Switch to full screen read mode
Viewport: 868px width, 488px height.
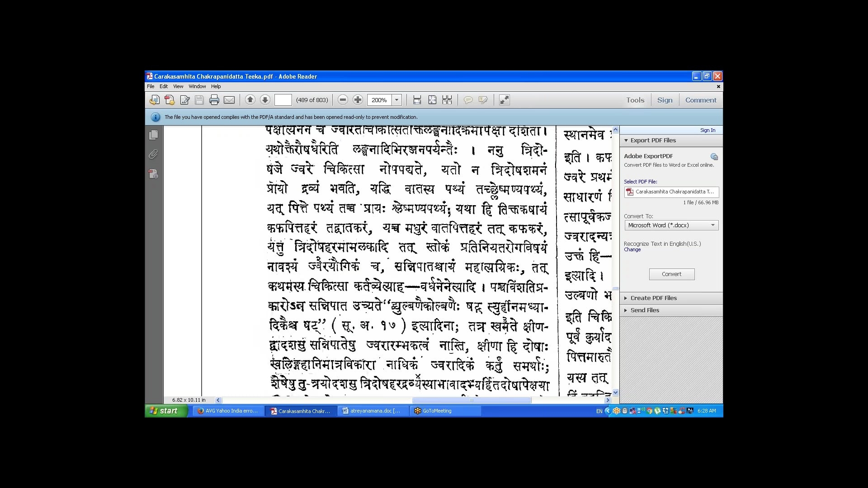pos(504,100)
